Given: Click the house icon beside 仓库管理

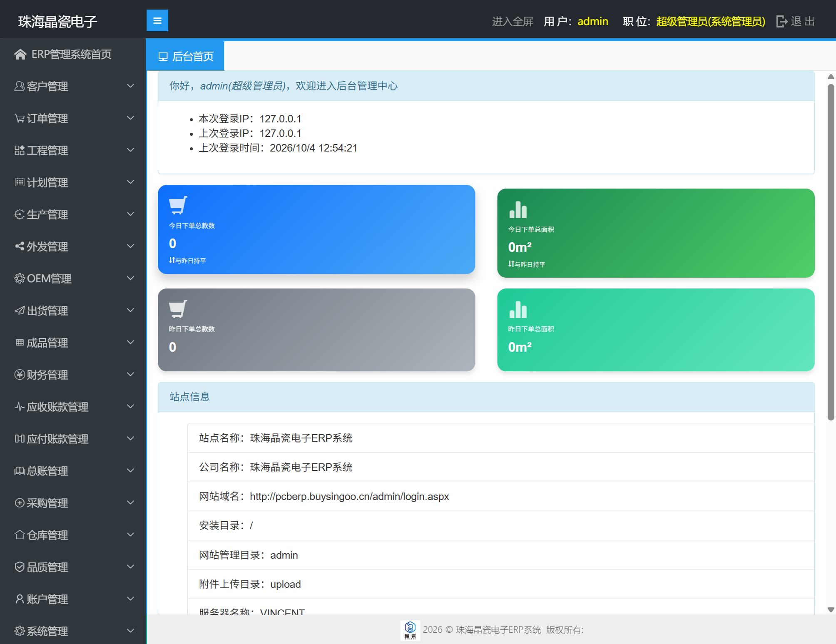Looking at the screenshot, I should [x=20, y=535].
